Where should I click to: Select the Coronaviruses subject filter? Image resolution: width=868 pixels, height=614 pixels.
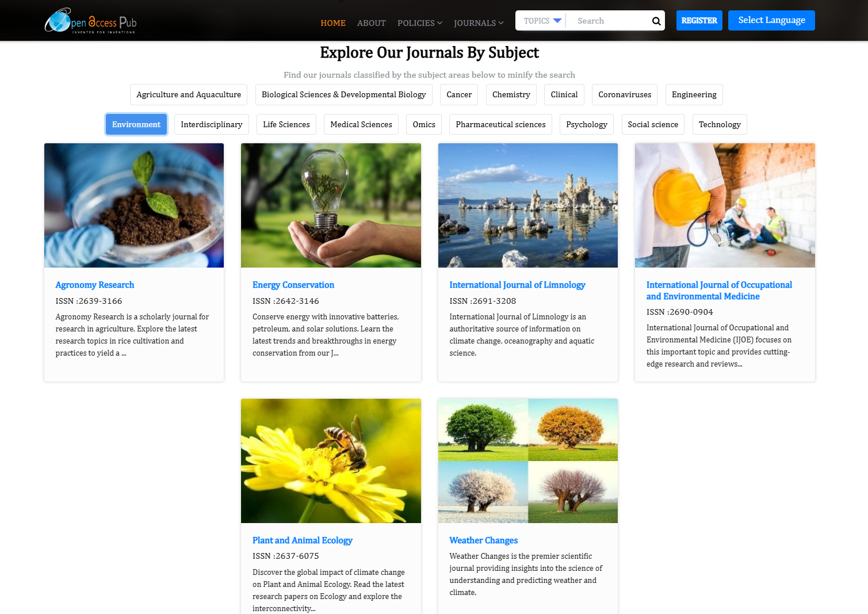point(624,94)
